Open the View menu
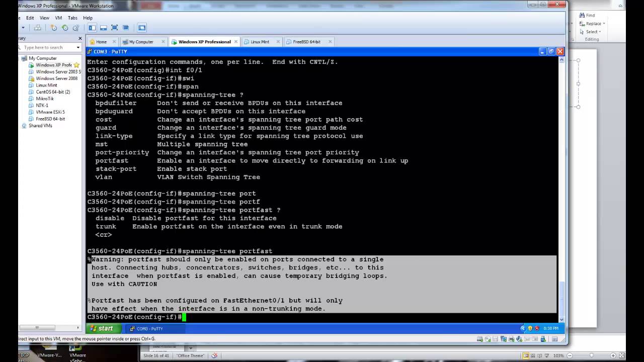 (x=44, y=18)
